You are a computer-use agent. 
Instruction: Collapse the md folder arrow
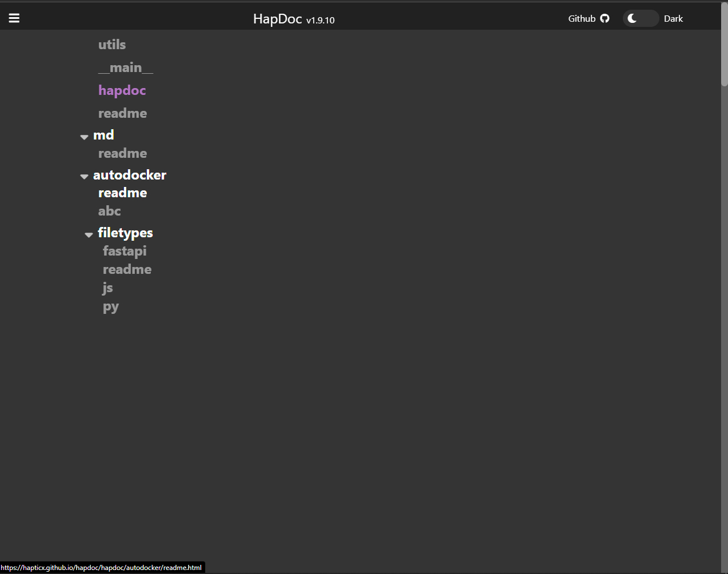[84, 137]
